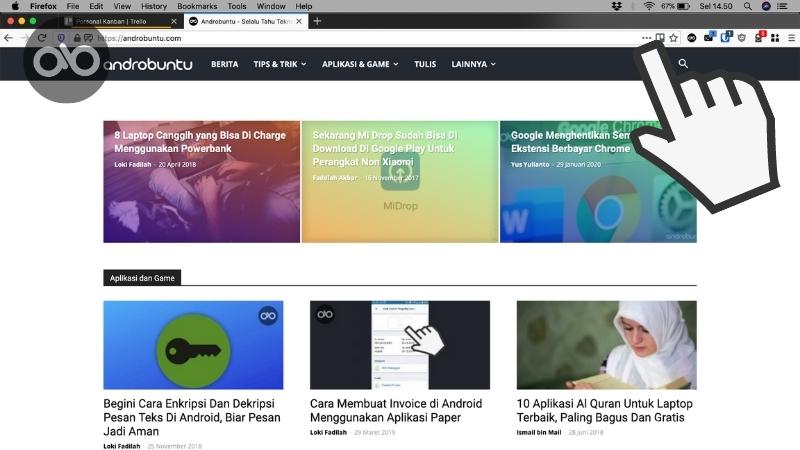Click the permissions icon beside the padlock
This screenshot has height=450, width=800.
coord(88,38)
